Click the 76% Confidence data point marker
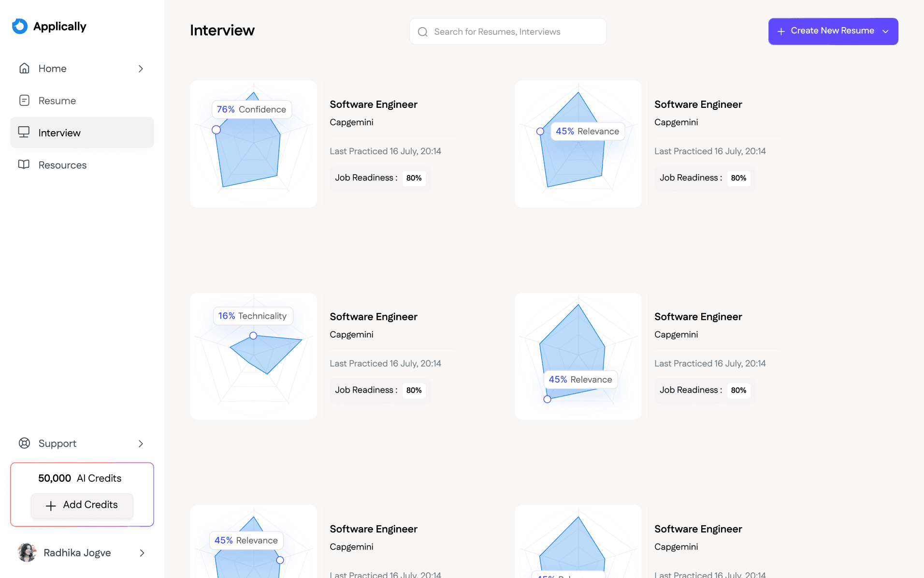Image resolution: width=924 pixels, height=578 pixels. (216, 130)
